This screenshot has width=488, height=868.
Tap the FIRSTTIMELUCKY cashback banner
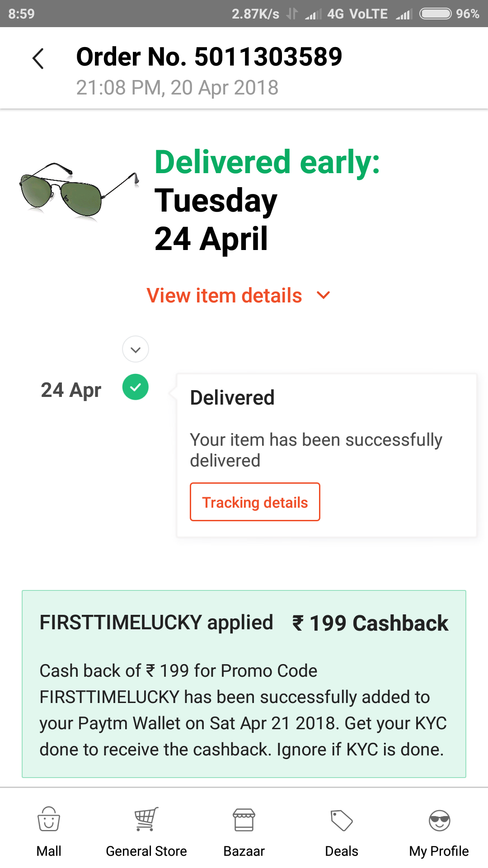pos(244,684)
